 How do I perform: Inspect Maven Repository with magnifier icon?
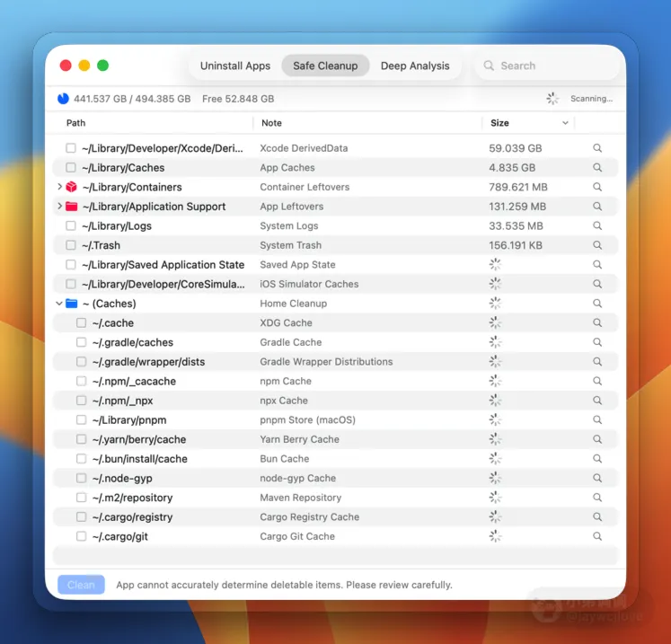tap(597, 498)
